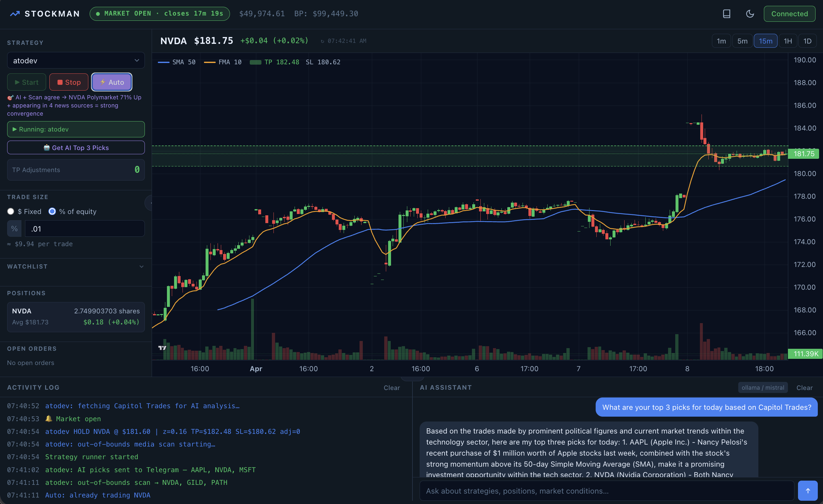Image resolution: width=823 pixels, height=504 pixels.
Task: Click the Start strategy button
Action: point(26,82)
